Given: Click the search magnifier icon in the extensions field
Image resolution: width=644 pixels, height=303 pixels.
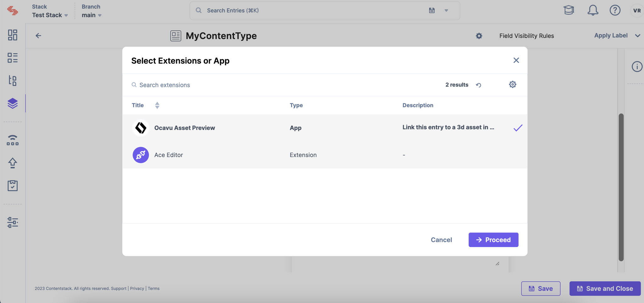Looking at the screenshot, I should click(x=134, y=85).
